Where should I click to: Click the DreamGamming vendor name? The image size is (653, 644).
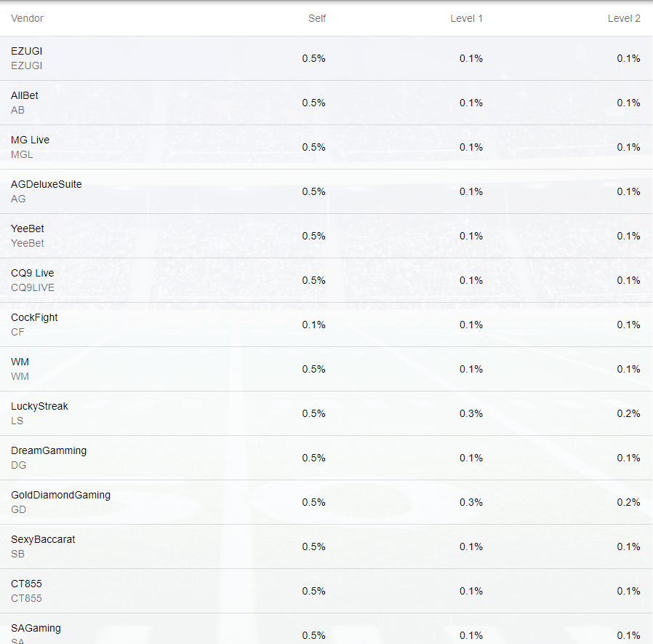pos(49,450)
